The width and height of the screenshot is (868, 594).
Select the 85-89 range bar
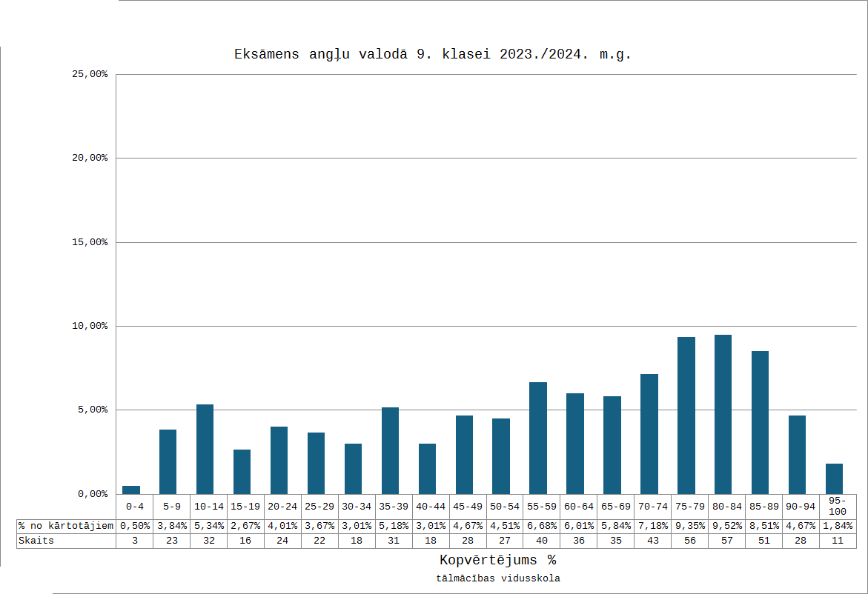[x=760, y=422]
